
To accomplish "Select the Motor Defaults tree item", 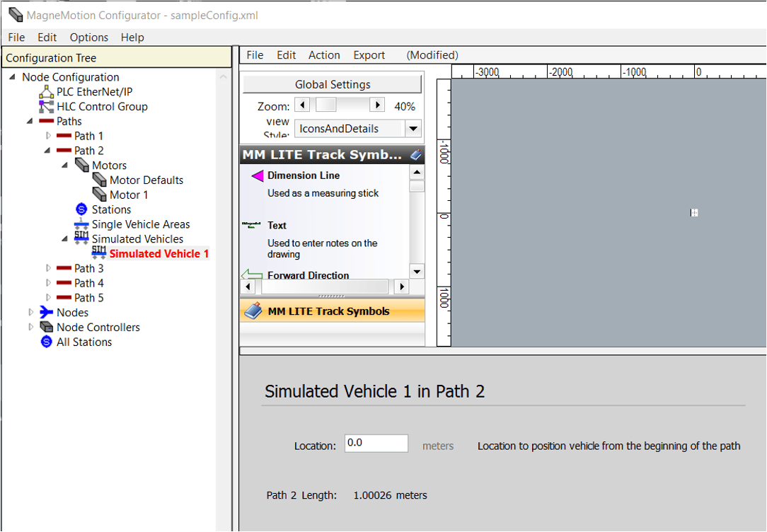I will click(x=146, y=180).
